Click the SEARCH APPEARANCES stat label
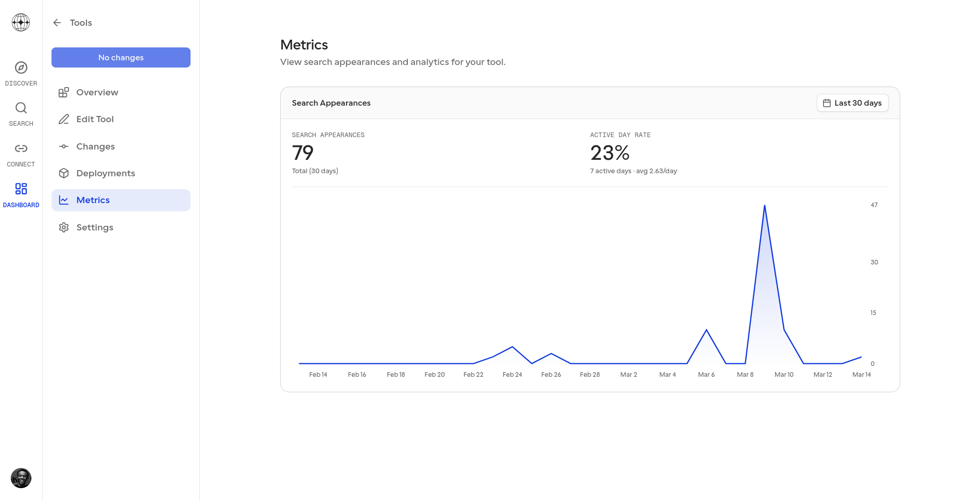This screenshot has height=500, width=980. point(328,135)
